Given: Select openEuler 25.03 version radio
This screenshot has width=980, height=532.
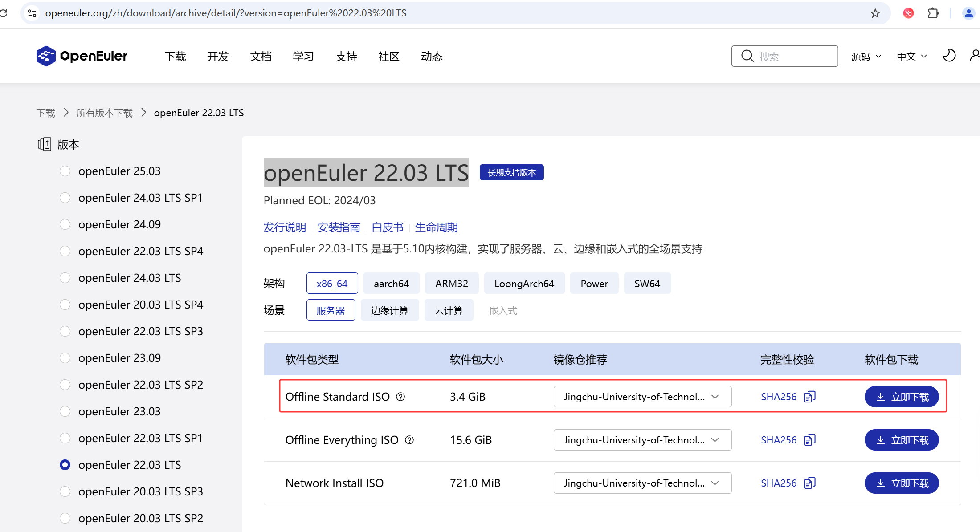Looking at the screenshot, I should click(x=65, y=171).
